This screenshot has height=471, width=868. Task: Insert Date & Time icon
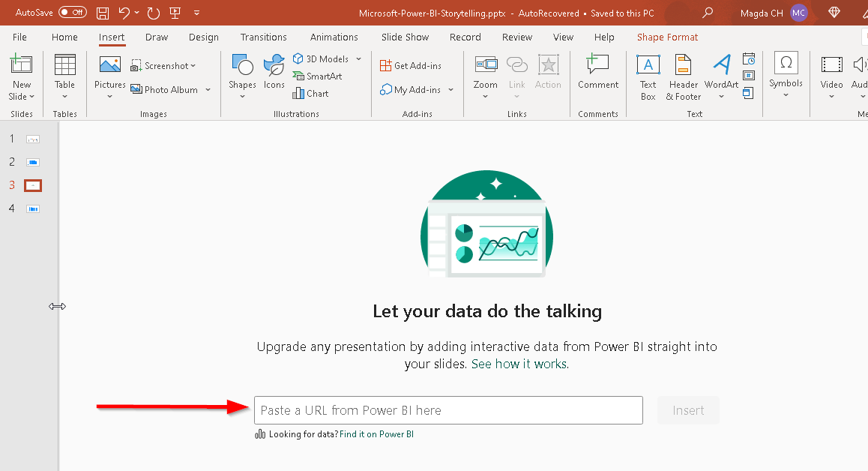click(749, 58)
